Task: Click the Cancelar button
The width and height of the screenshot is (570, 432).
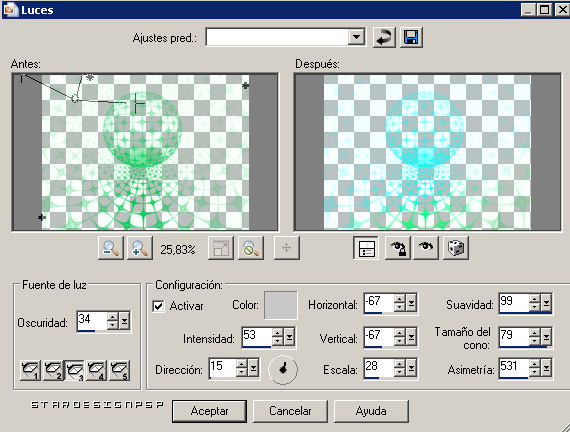Action: pyautogui.click(x=290, y=411)
